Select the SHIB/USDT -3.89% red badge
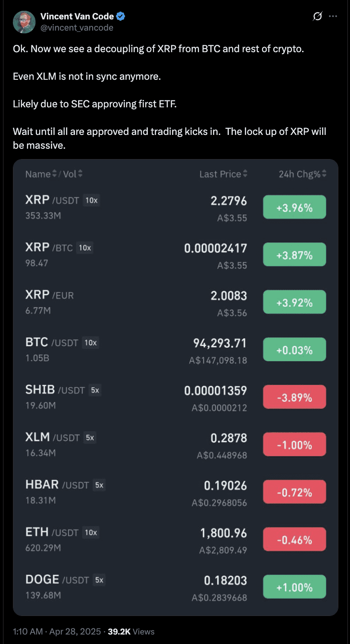The width and height of the screenshot is (350, 644). [294, 397]
